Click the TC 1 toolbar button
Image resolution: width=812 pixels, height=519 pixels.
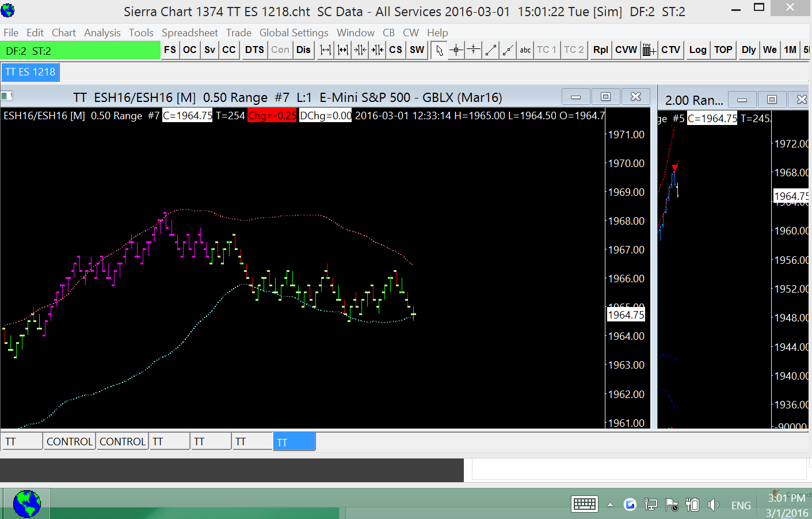pos(547,50)
